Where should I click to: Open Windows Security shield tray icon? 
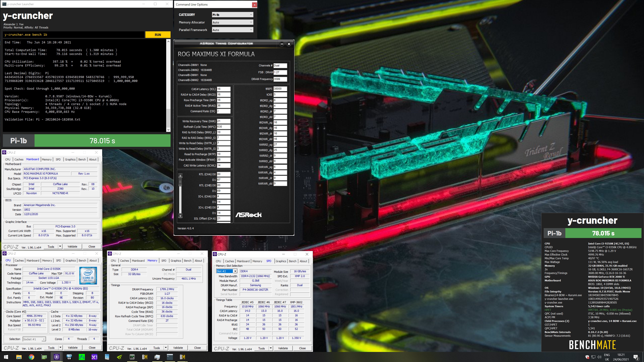tap(587, 357)
